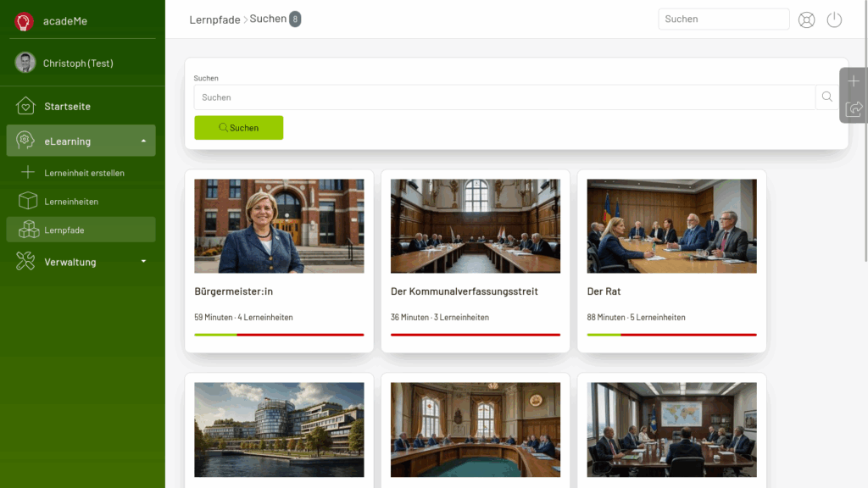Click '36 Minuten · 3 Lerneinheiten' text
Screen dimensions: 868x488
440,317
